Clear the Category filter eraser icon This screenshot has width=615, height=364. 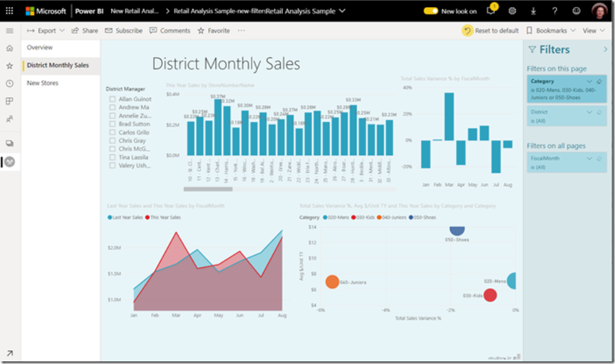599,81
